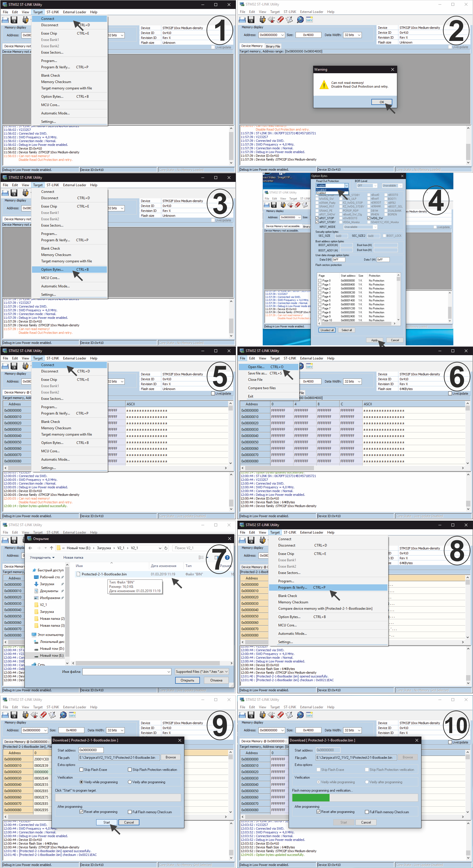The width and height of the screenshot is (473, 868).
Task: Check Full Flash memory Checksum in step 10 dialog
Action: coord(367,812)
